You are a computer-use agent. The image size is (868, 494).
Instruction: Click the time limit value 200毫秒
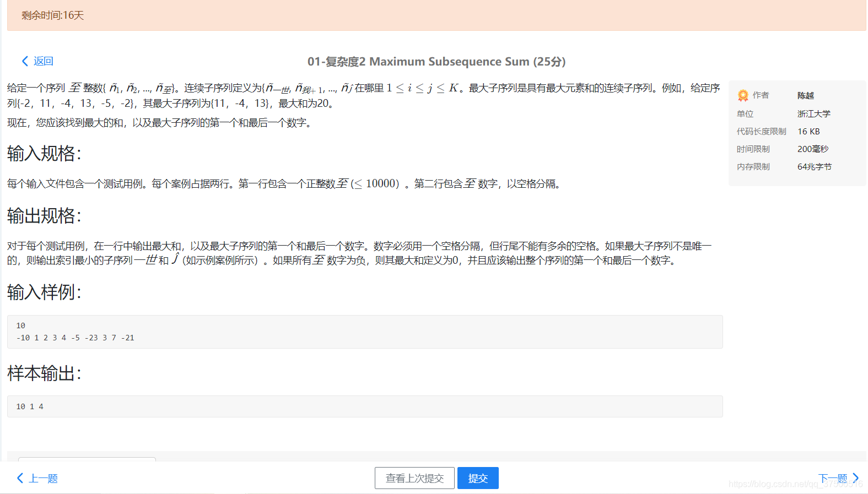click(x=813, y=149)
